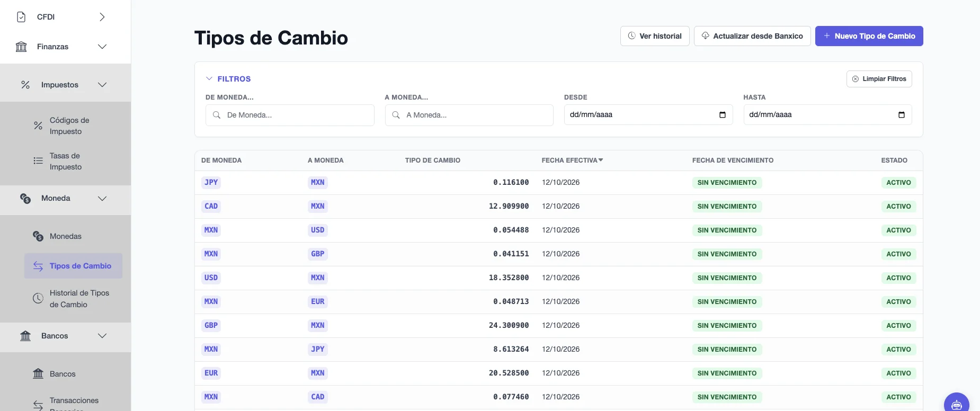Collapse the FILTROS panel

(228, 79)
